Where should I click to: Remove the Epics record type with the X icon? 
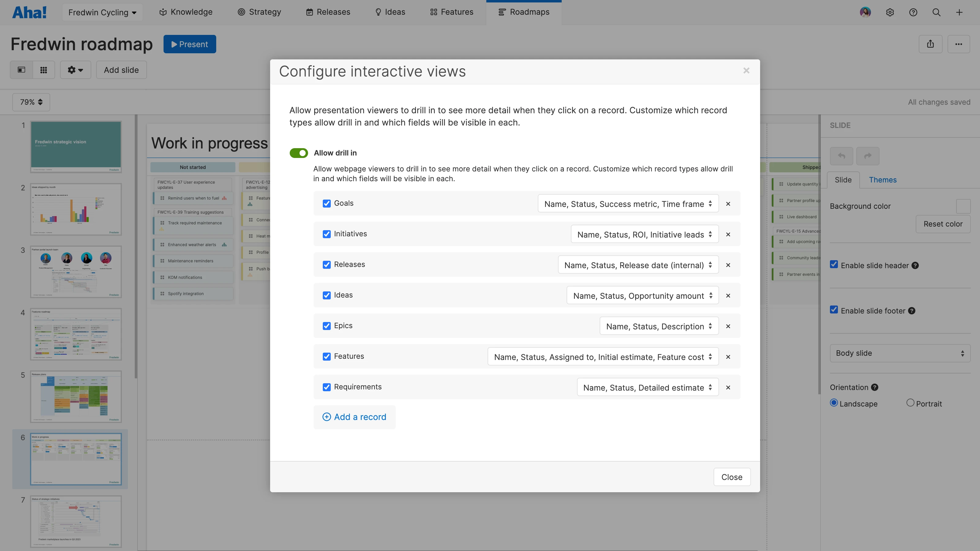(x=728, y=326)
